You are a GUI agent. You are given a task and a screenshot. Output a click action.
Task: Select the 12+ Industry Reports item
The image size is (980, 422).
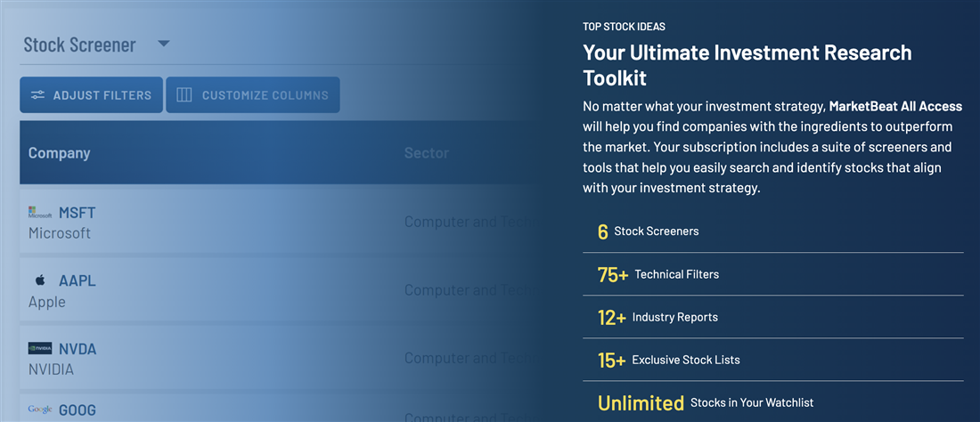pyautogui.click(x=658, y=317)
